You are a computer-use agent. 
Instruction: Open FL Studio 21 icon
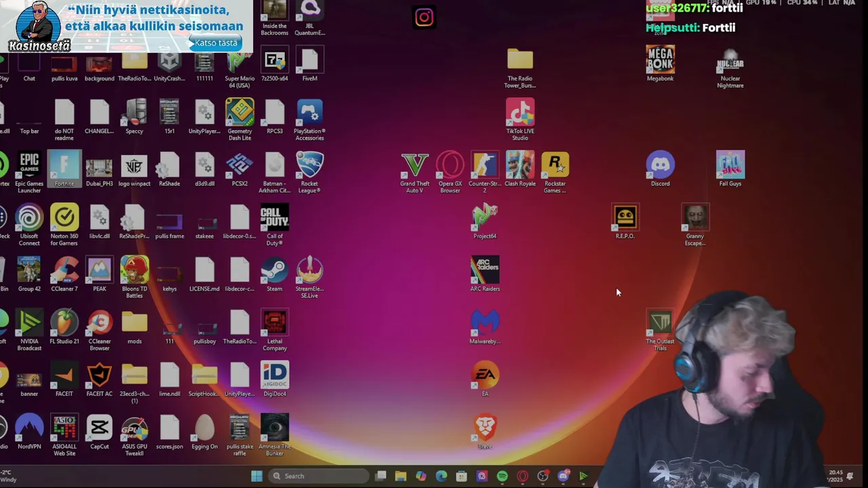(64, 327)
